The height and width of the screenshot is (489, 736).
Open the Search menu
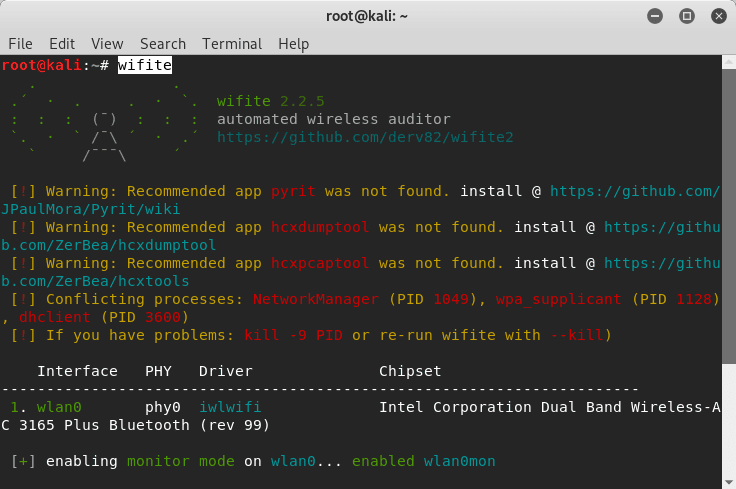click(x=163, y=44)
